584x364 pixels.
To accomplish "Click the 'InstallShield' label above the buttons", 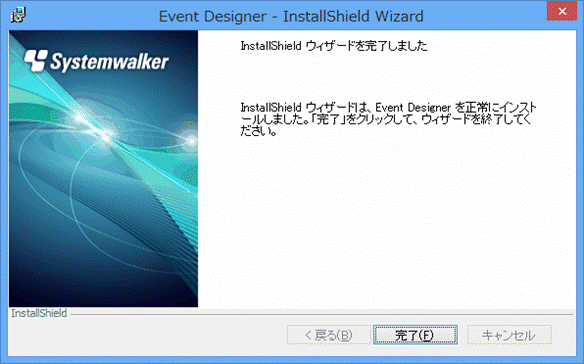I will click(x=39, y=313).
